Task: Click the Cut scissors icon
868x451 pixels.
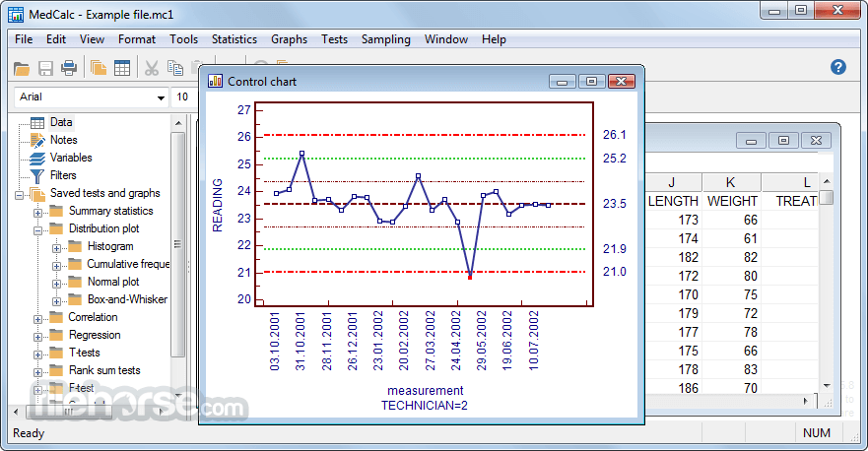Action: click(151, 68)
